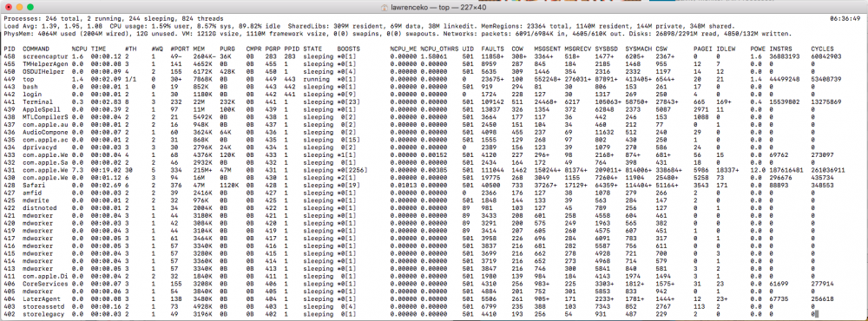The height and width of the screenshot is (321, 868).
Task: Click the 'running' state of the top process
Action: tap(316, 79)
